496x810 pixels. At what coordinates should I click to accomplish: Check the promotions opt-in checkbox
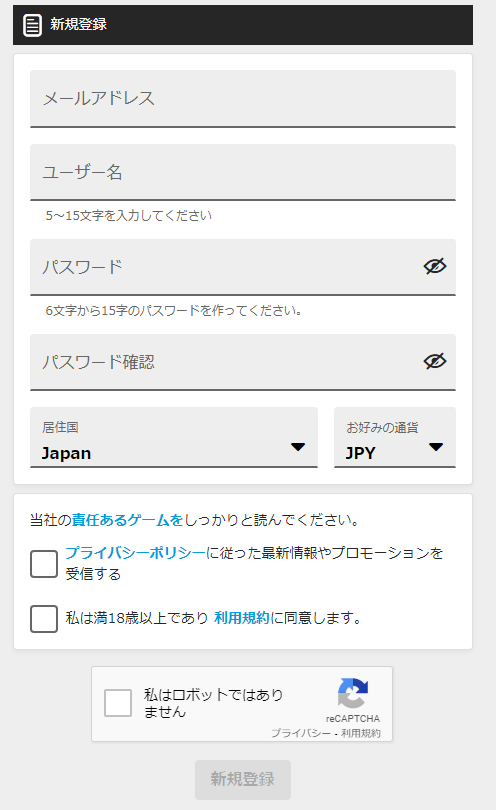coord(44,564)
